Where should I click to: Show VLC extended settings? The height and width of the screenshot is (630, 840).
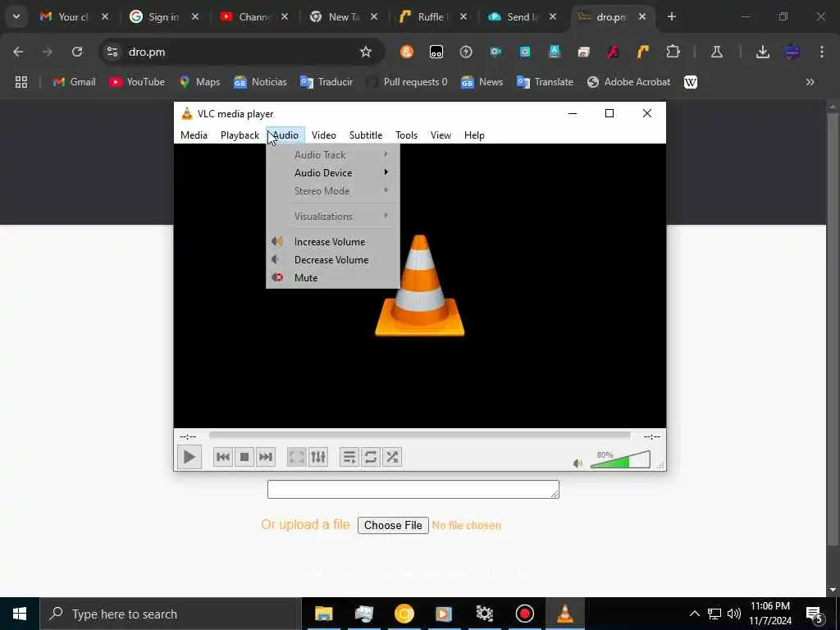tap(318, 457)
